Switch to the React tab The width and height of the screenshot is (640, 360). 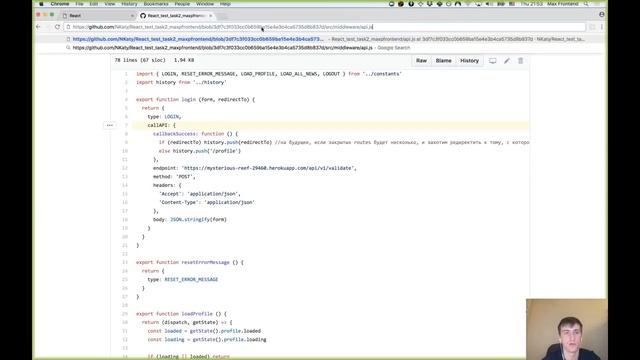(98, 16)
